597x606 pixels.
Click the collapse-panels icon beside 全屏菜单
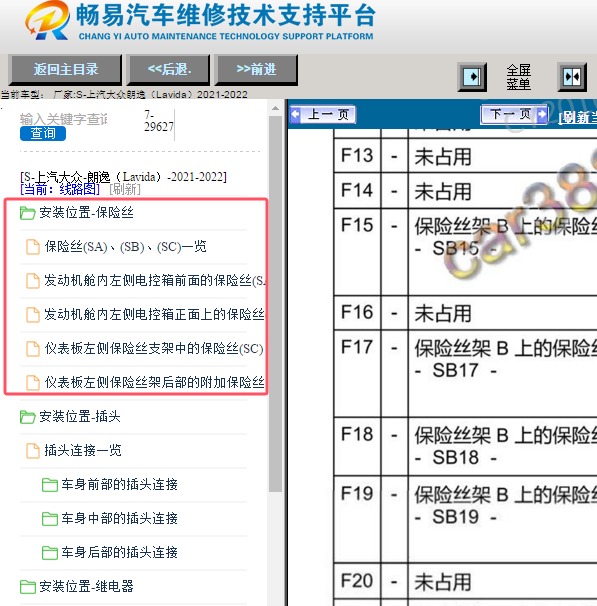(x=572, y=77)
